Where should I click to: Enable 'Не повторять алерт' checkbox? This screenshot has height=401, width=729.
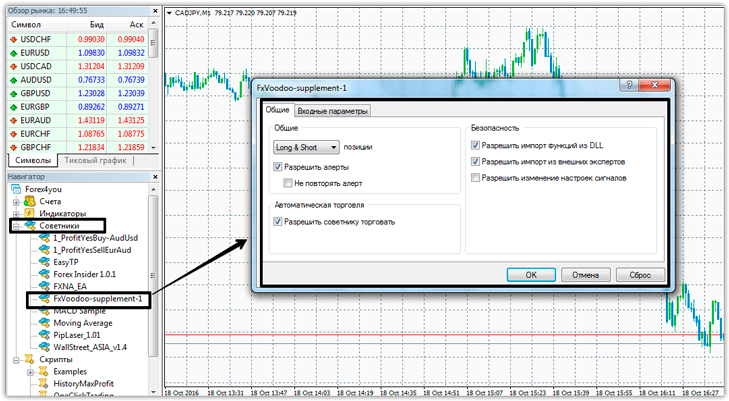(288, 184)
